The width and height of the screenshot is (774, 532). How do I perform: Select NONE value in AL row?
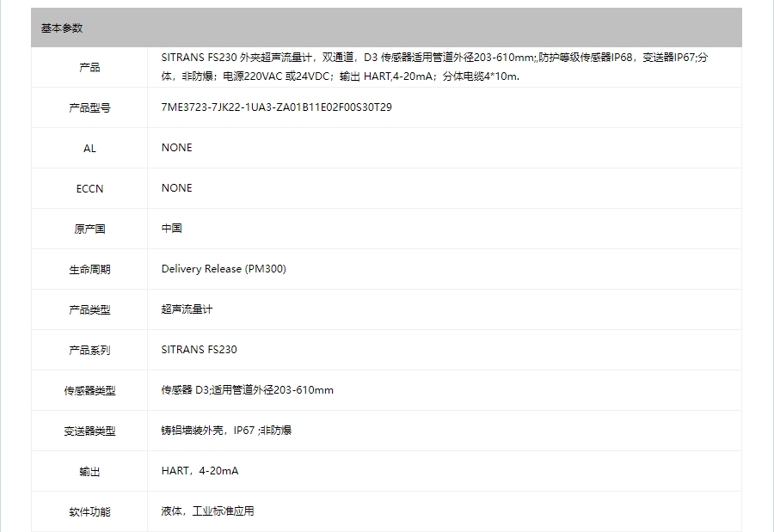pyautogui.click(x=176, y=148)
